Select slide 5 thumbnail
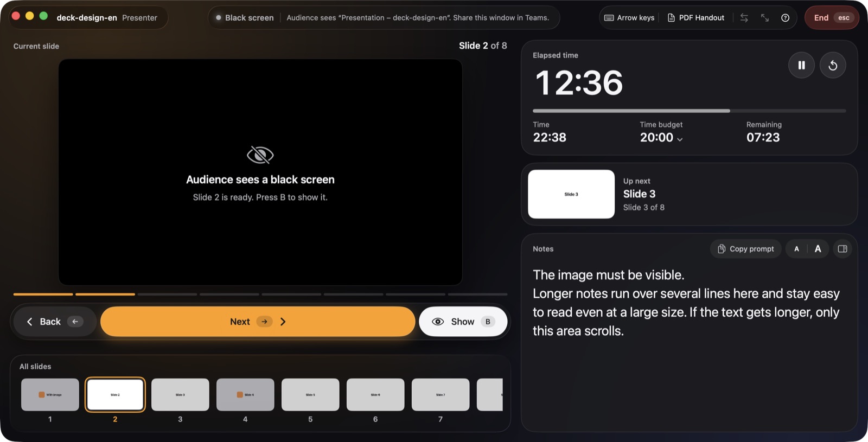 click(310, 395)
